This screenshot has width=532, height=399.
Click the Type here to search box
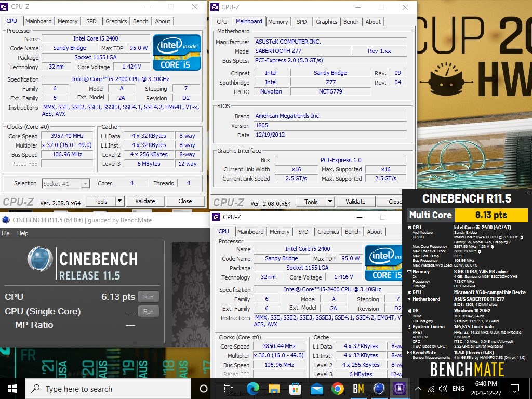click(x=108, y=389)
